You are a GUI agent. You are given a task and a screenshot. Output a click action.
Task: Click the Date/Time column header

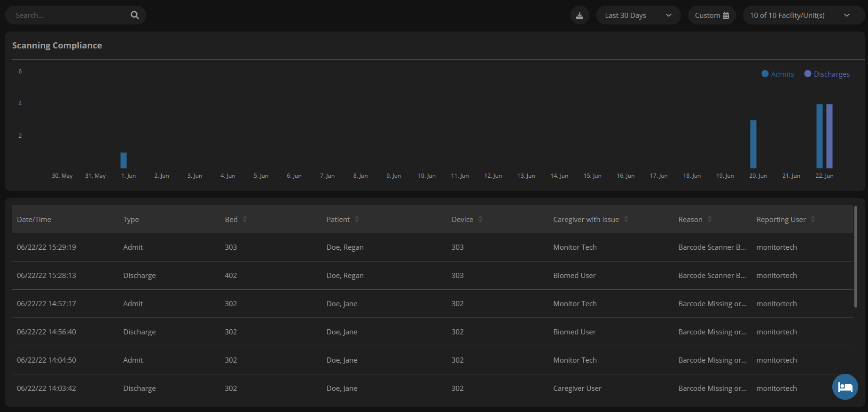click(x=34, y=220)
